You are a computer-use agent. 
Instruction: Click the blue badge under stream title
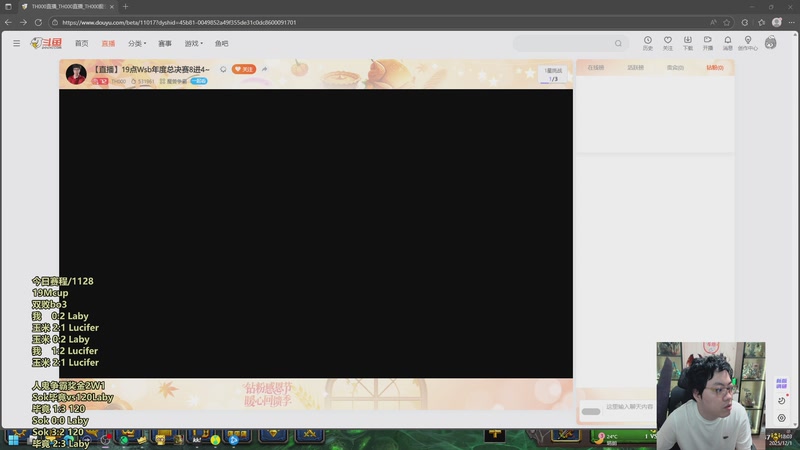(199, 81)
